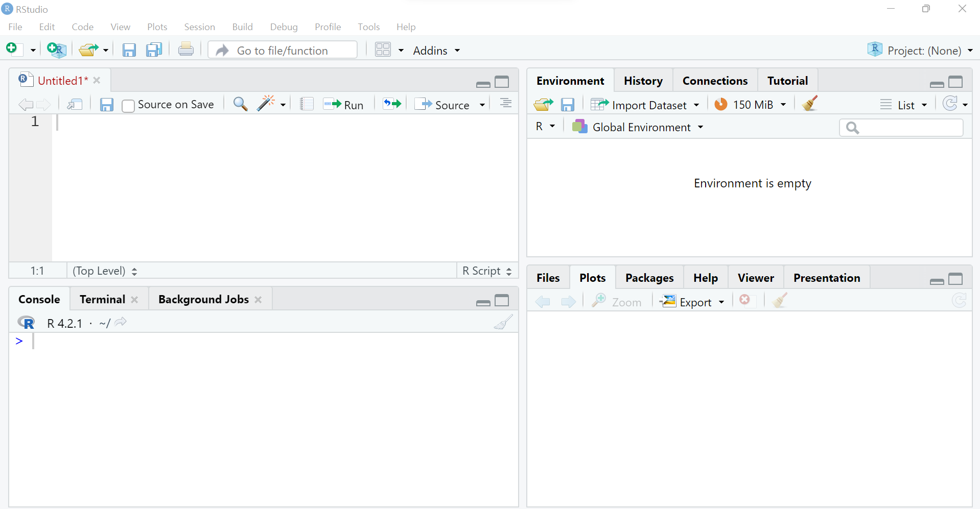This screenshot has height=509, width=980.
Task: Change R Script file type selector
Action: (487, 271)
